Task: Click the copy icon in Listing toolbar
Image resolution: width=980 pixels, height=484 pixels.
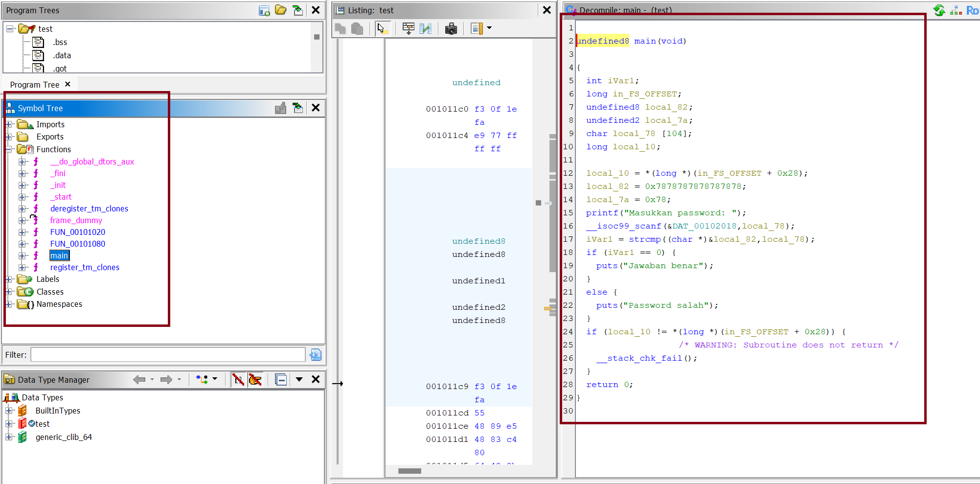Action: point(341,29)
